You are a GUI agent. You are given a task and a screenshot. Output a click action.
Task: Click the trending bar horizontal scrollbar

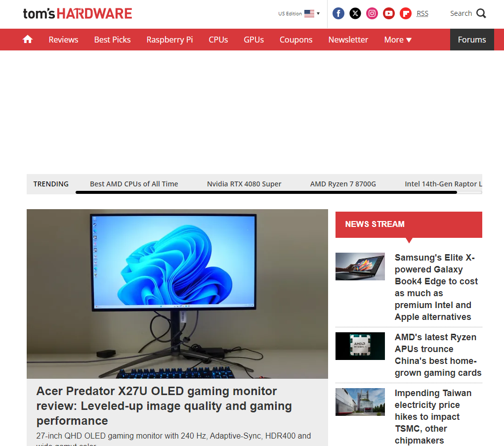coord(266,192)
